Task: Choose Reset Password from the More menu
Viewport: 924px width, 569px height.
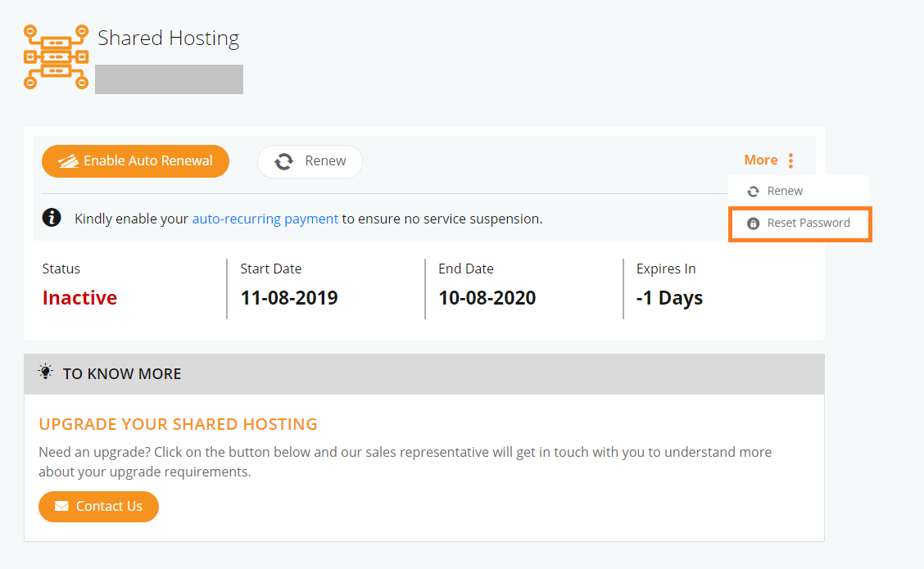Action: coord(800,224)
